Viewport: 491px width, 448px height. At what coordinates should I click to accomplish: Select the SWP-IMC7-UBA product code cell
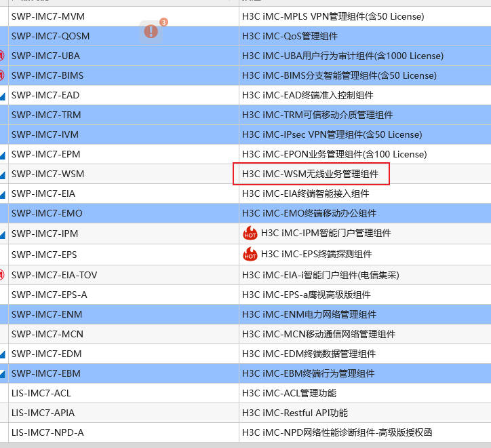tap(123, 56)
